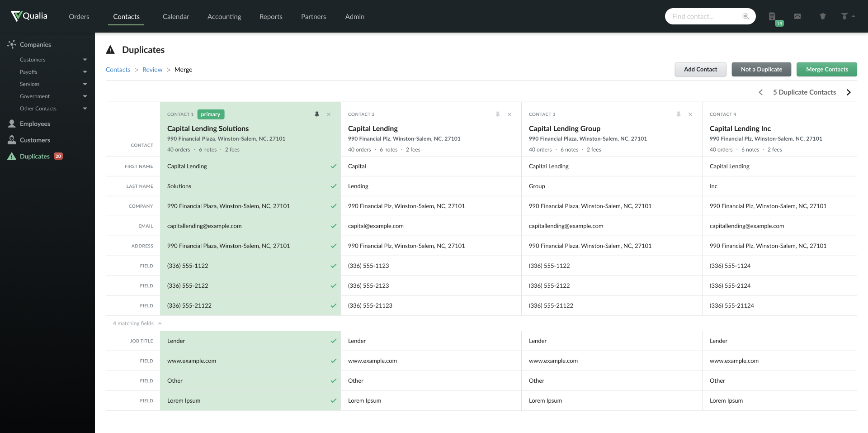Expand Other Contacts submenu arrow
Screen dimensions: 868x433
coord(85,109)
